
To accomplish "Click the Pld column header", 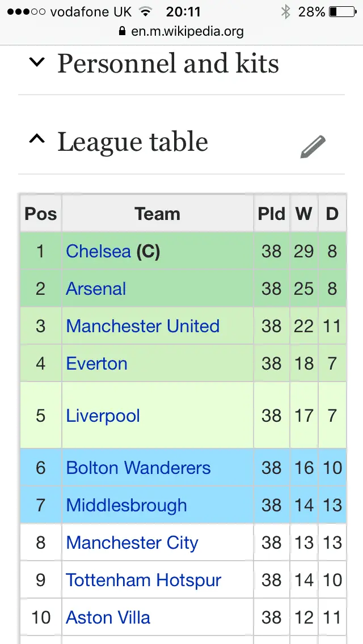I will [271, 214].
